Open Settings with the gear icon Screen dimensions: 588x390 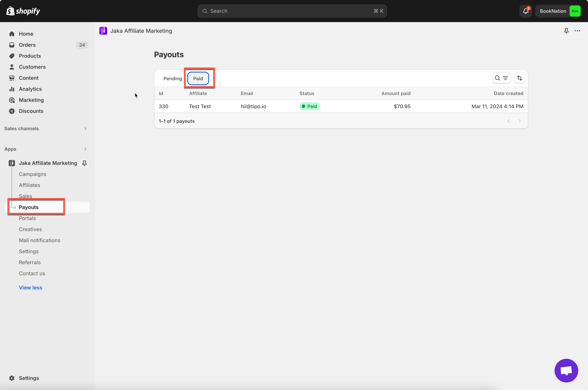[x=12, y=378]
